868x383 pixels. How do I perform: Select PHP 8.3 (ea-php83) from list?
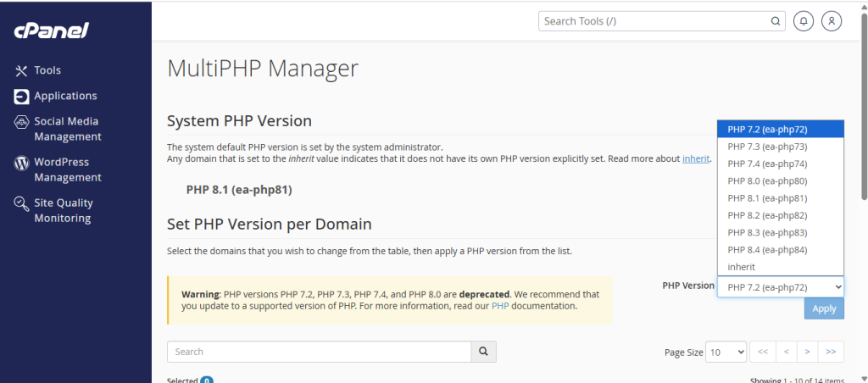(x=766, y=232)
